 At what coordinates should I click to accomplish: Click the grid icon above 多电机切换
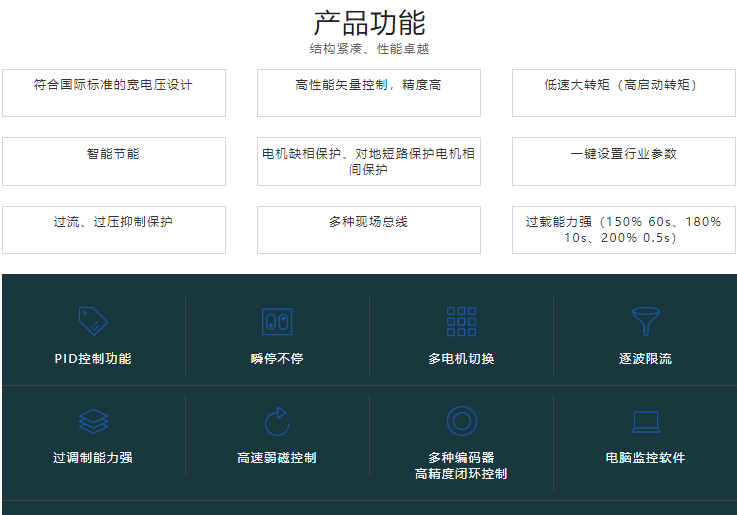[x=461, y=321]
